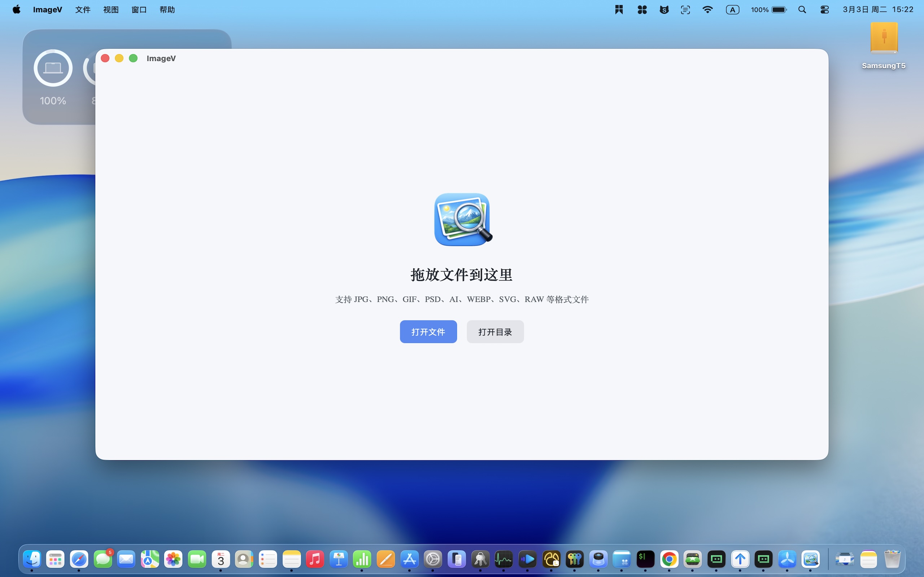This screenshot has width=924, height=577.
Task: Open the SamsungT5 drive on desktop
Action: click(x=884, y=38)
